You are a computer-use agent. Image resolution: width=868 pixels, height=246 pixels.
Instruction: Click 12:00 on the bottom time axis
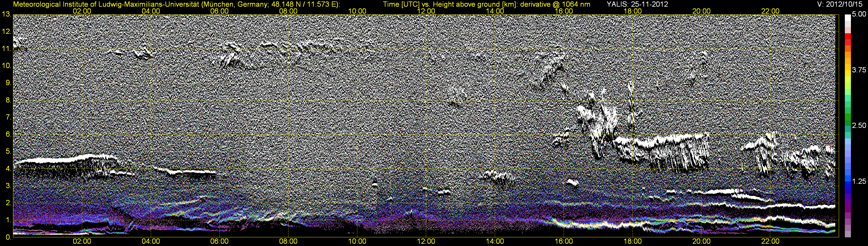coord(426,241)
